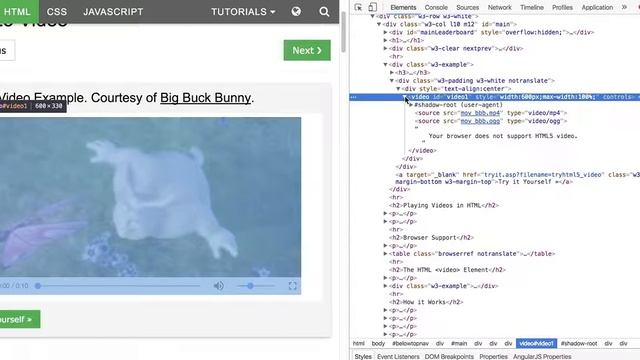Activate the inspect element picker tool
This screenshot has width=640, height=360.
358,7
